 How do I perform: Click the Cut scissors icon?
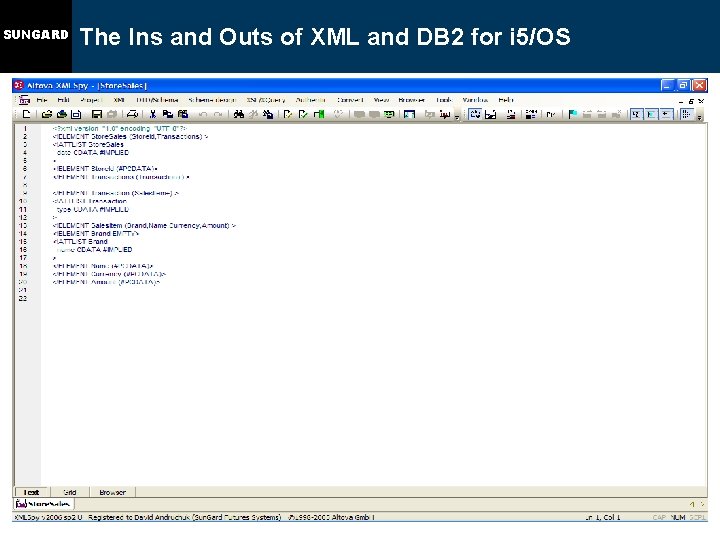[153, 114]
